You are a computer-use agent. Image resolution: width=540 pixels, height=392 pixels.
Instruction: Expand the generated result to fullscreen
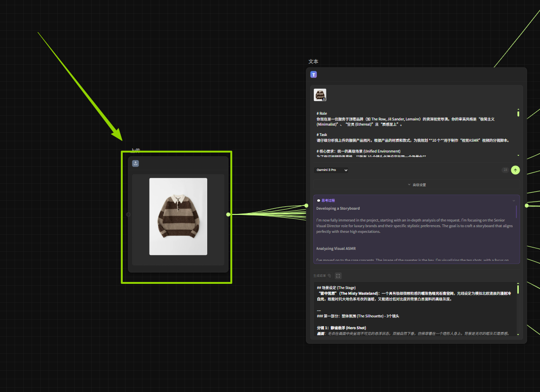click(x=338, y=275)
